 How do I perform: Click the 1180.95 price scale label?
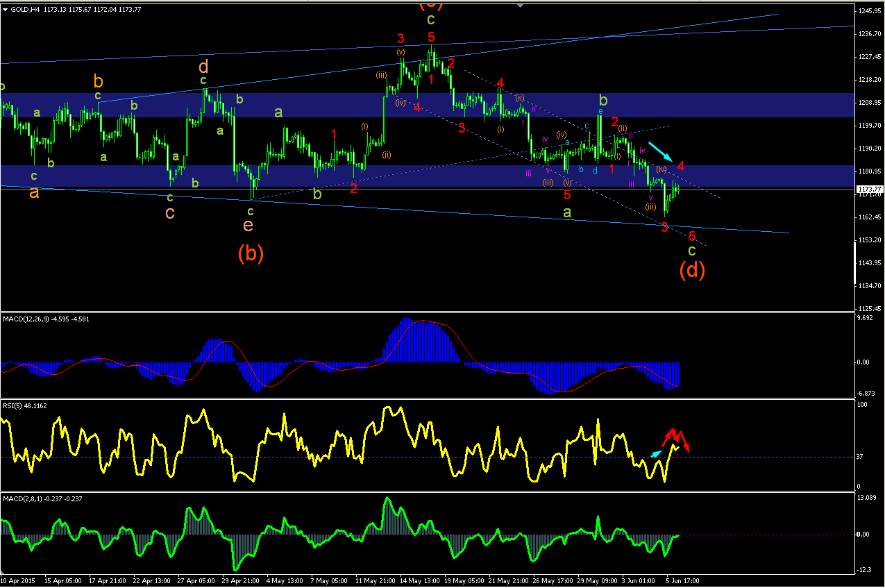point(870,171)
